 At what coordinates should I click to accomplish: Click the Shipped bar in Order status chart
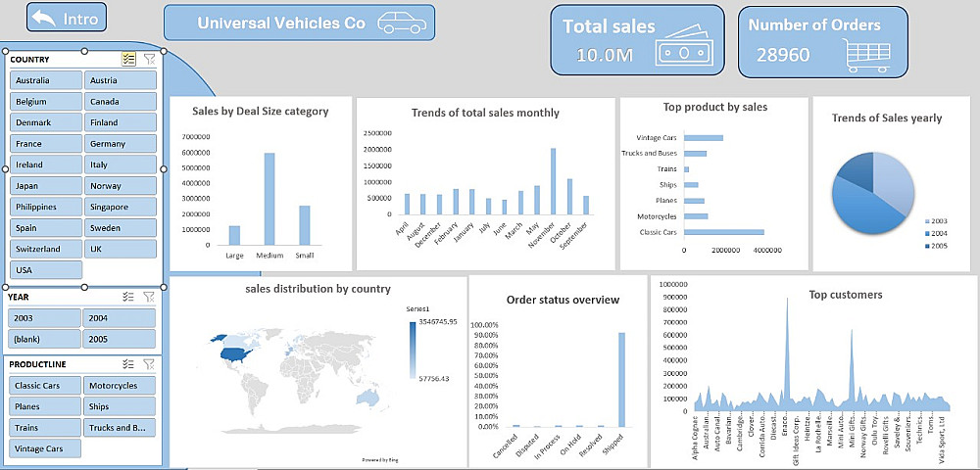622,380
